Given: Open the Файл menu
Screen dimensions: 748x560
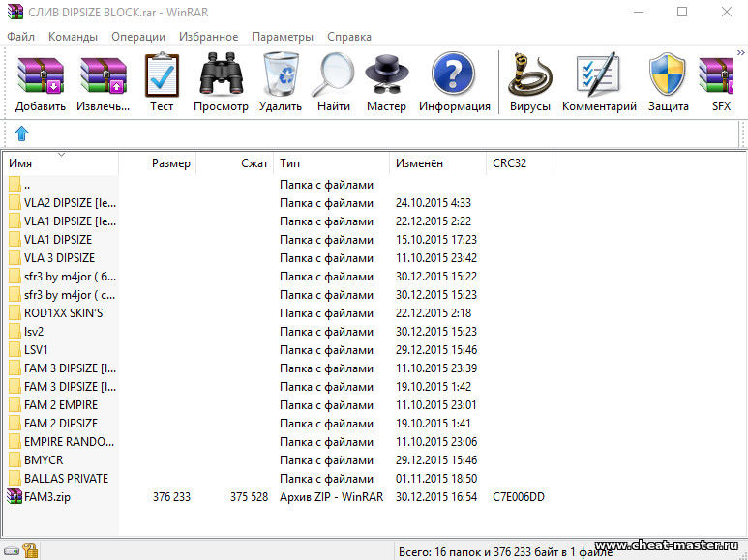Looking at the screenshot, I should pos(20,37).
